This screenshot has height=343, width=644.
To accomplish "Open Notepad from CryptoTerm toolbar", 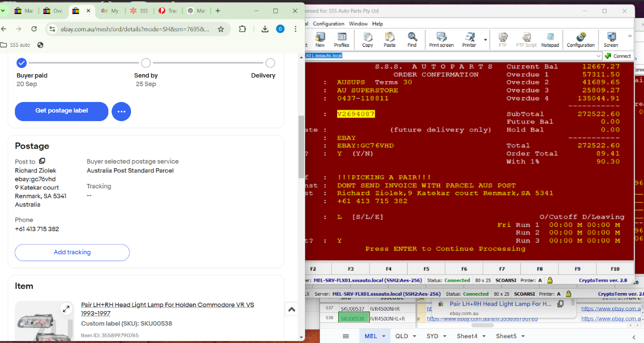I will 550,40.
